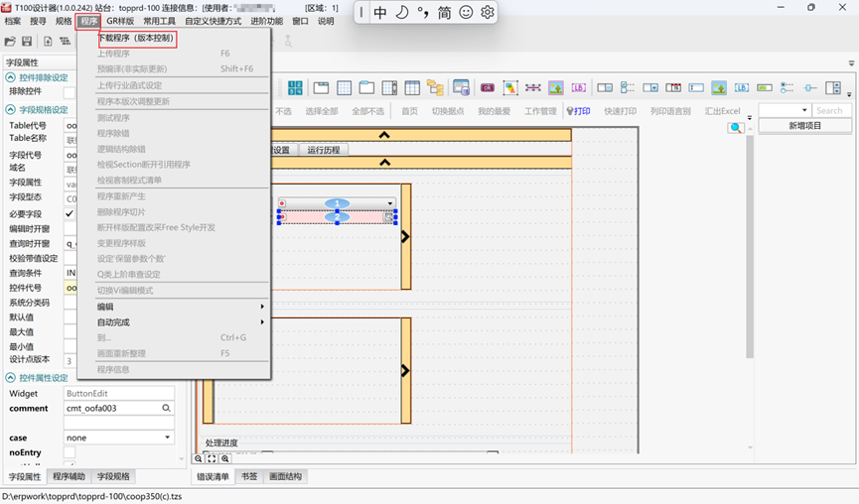Switch the IME Chinese/English mode (中)

(x=380, y=12)
